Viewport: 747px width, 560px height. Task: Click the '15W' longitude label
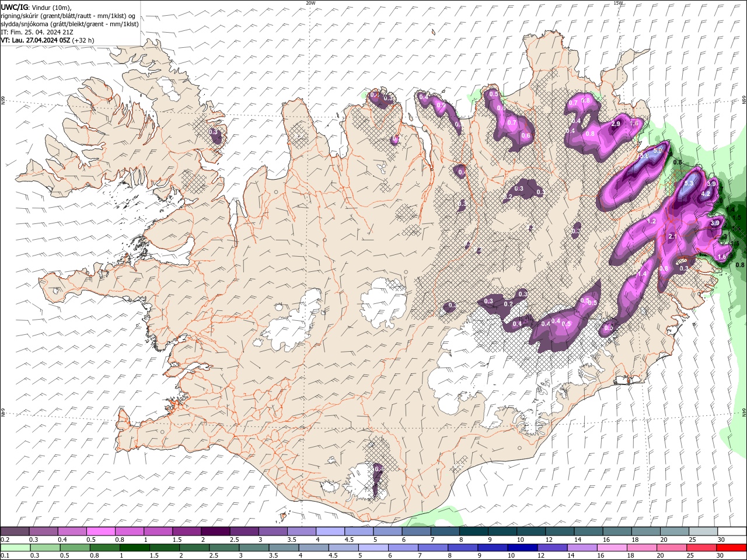(x=618, y=2)
